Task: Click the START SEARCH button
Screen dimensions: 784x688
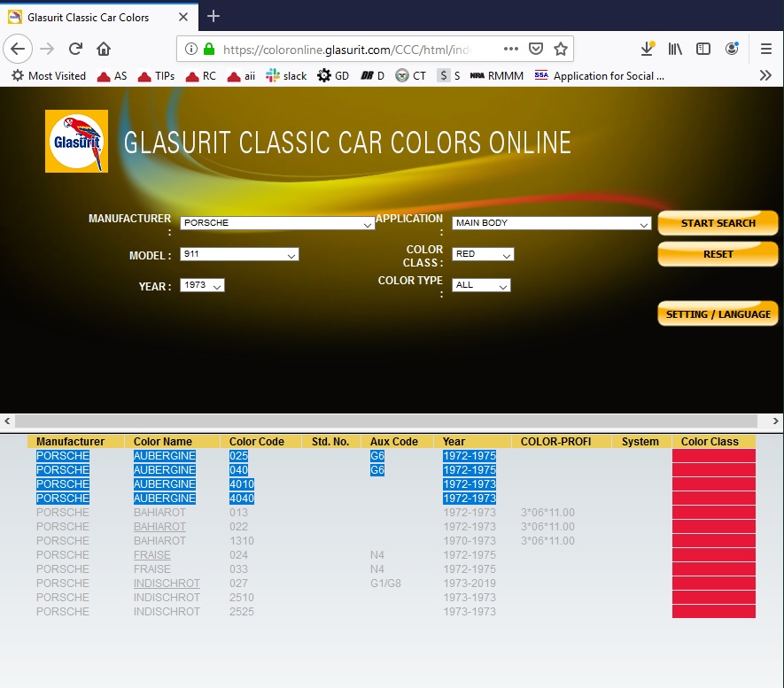Action: pyautogui.click(x=718, y=223)
